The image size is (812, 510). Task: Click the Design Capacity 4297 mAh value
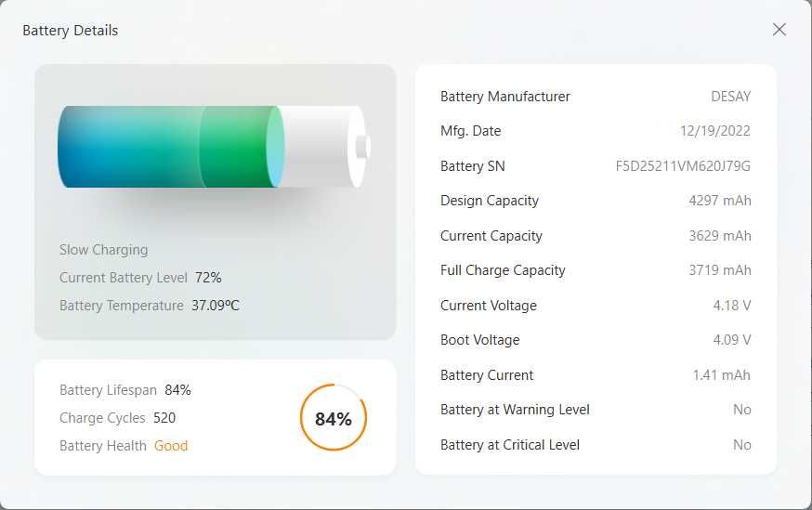[x=719, y=201]
